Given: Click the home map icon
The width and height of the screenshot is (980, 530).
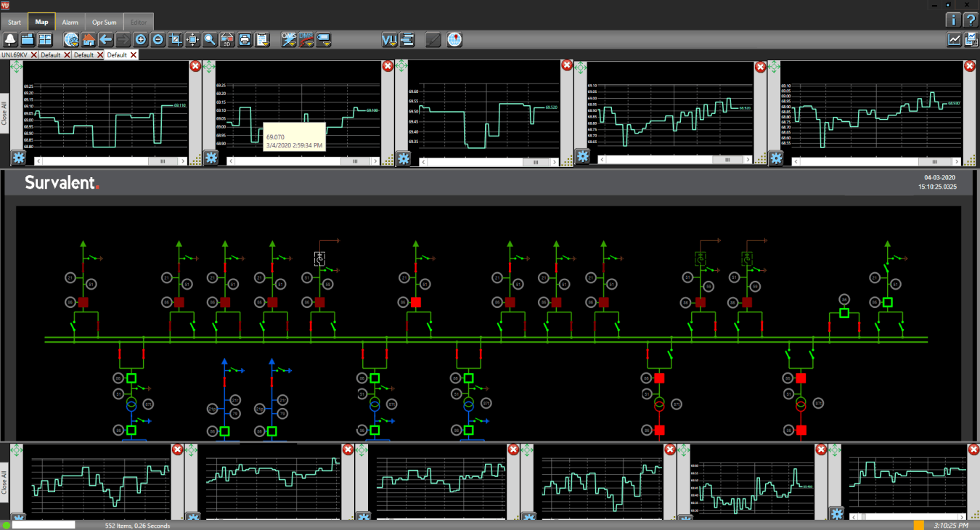Looking at the screenshot, I should 89,40.
